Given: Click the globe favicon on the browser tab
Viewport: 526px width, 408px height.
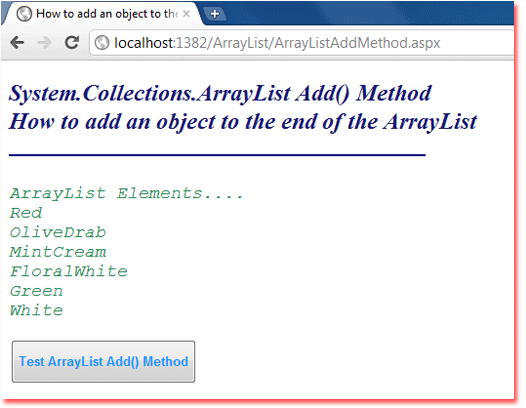Looking at the screenshot, I should click(24, 14).
